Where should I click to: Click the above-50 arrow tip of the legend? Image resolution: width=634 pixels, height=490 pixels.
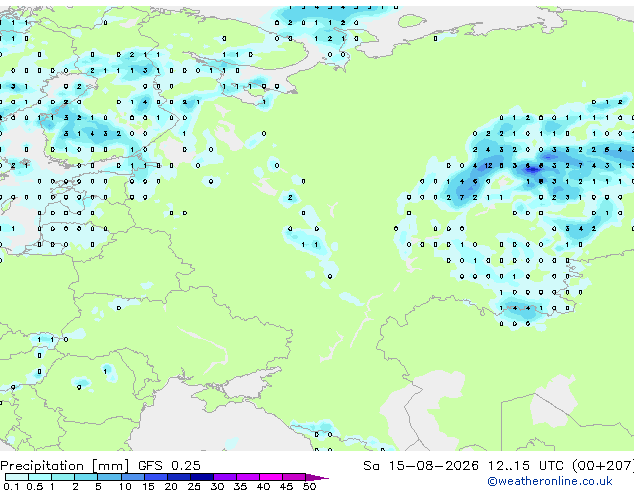click(x=317, y=478)
